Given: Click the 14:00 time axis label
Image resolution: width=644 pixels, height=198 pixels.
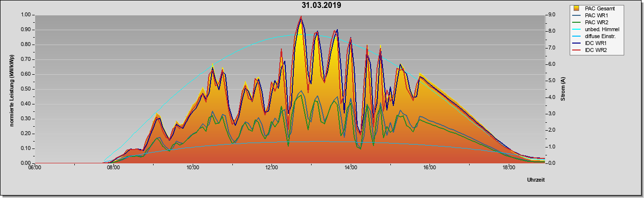Looking at the screenshot, I should pos(350,168).
